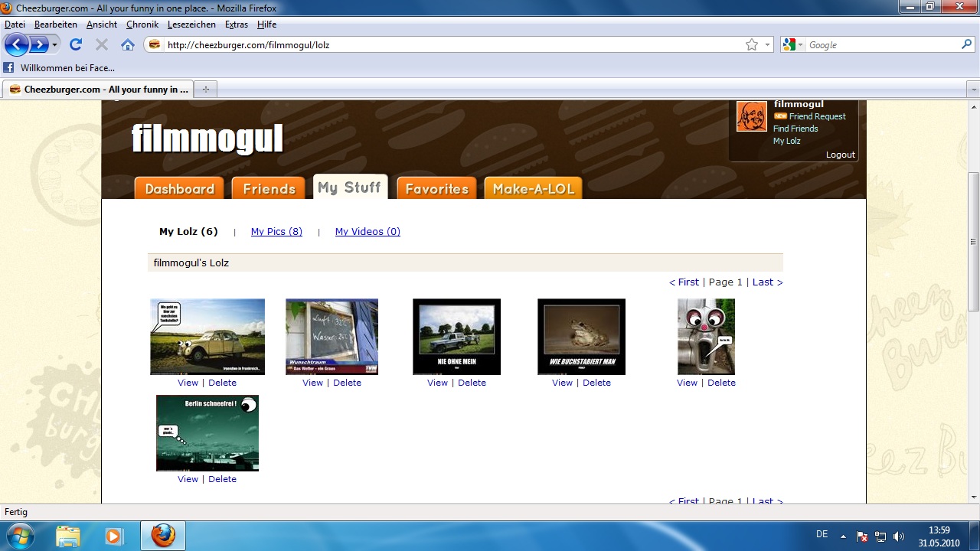Screen dimensions: 980x551
Task: Click the URL address field
Action: pos(452,44)
